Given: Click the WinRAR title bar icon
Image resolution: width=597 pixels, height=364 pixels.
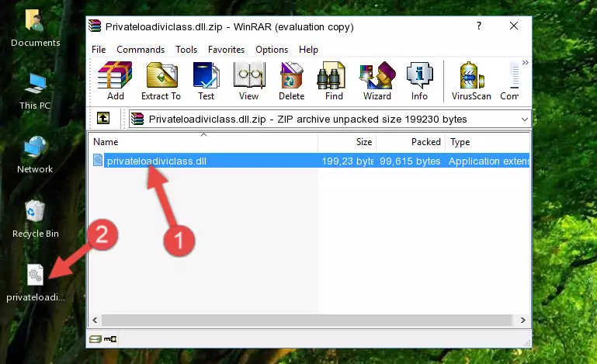Looking at the screenshot, I should coord(95,26).
